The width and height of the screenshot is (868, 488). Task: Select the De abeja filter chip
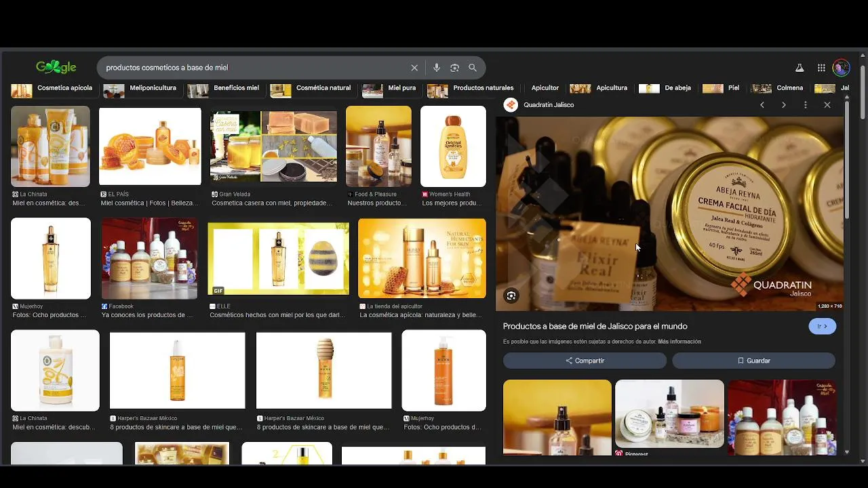[x=666, y=88]
